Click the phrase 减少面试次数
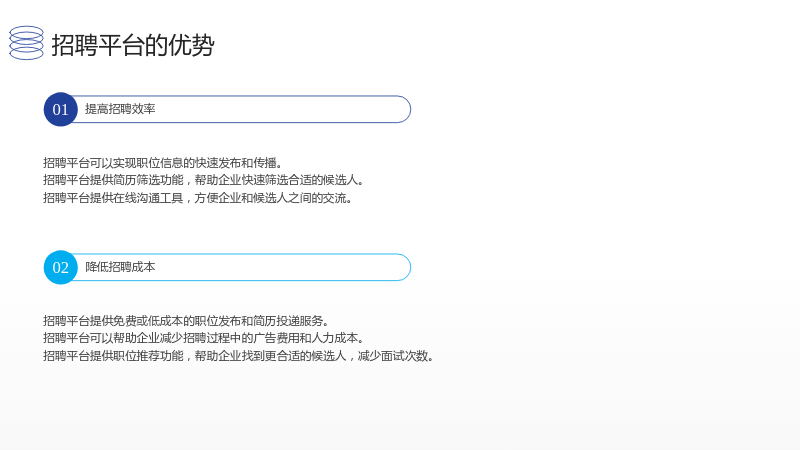 (x=393, y=356)
